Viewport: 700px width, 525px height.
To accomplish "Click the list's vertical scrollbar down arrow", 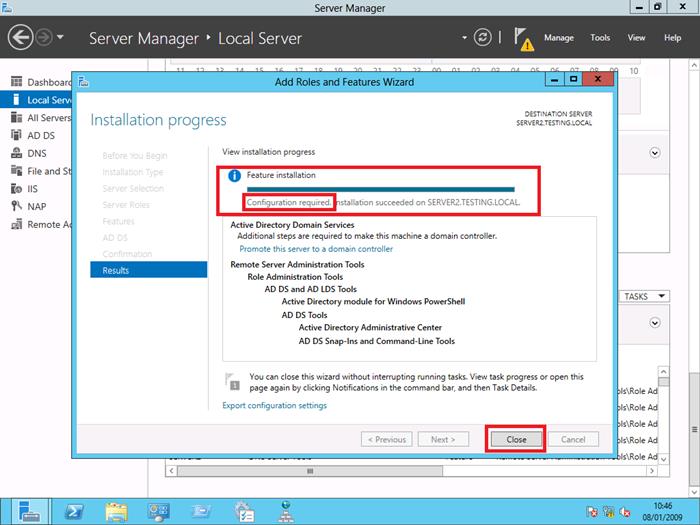I will click(664, 459).
